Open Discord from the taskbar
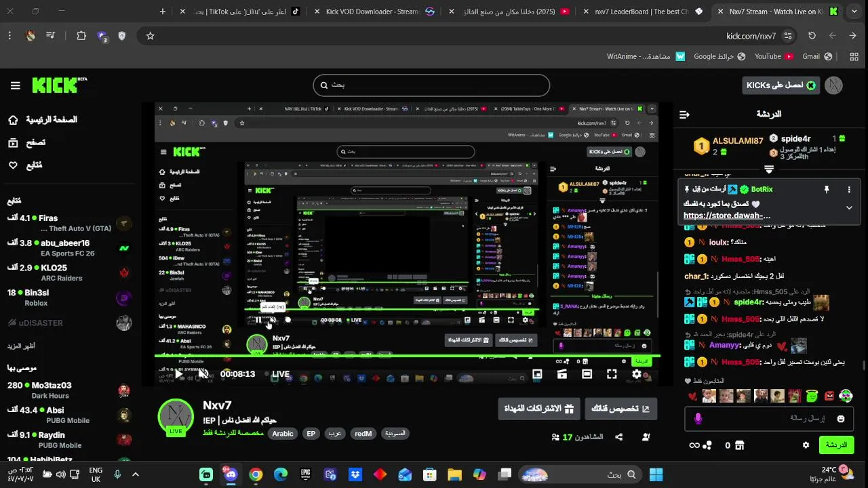 tap(231, 474)
